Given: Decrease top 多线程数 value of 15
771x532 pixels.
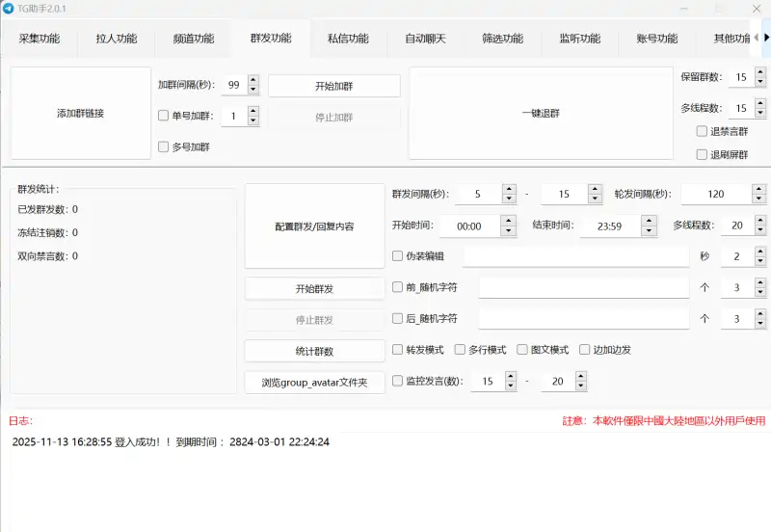Looking at the screenshot, I should pyautogui.click(x=760, y=113).
